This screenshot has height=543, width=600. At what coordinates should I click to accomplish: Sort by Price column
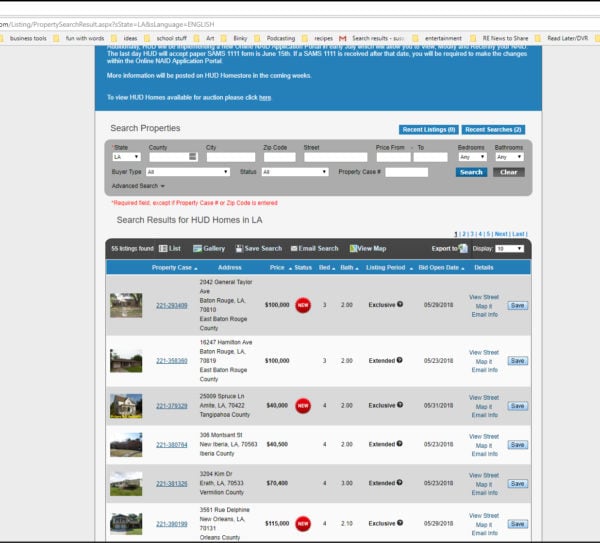(280, 267)
